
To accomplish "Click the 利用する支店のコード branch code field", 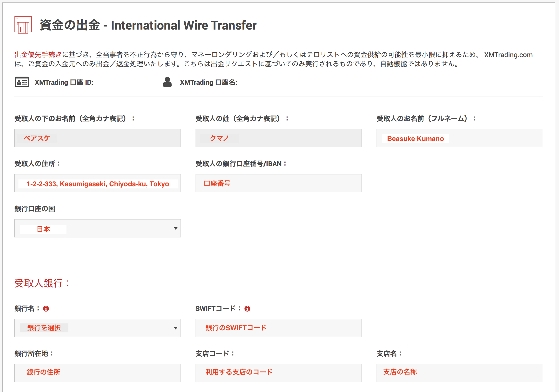I will (278, 373).
